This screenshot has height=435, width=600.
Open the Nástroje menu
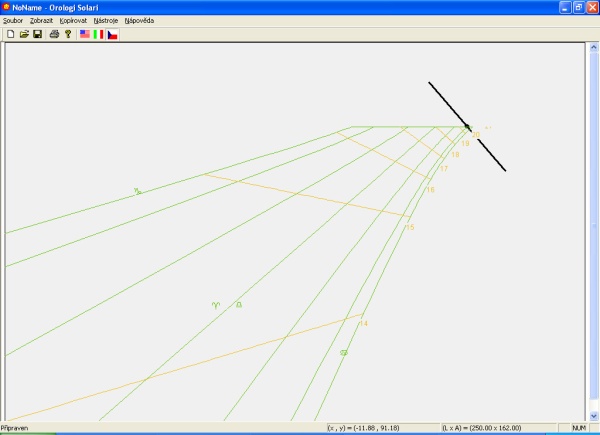click(x=106, y=20)
